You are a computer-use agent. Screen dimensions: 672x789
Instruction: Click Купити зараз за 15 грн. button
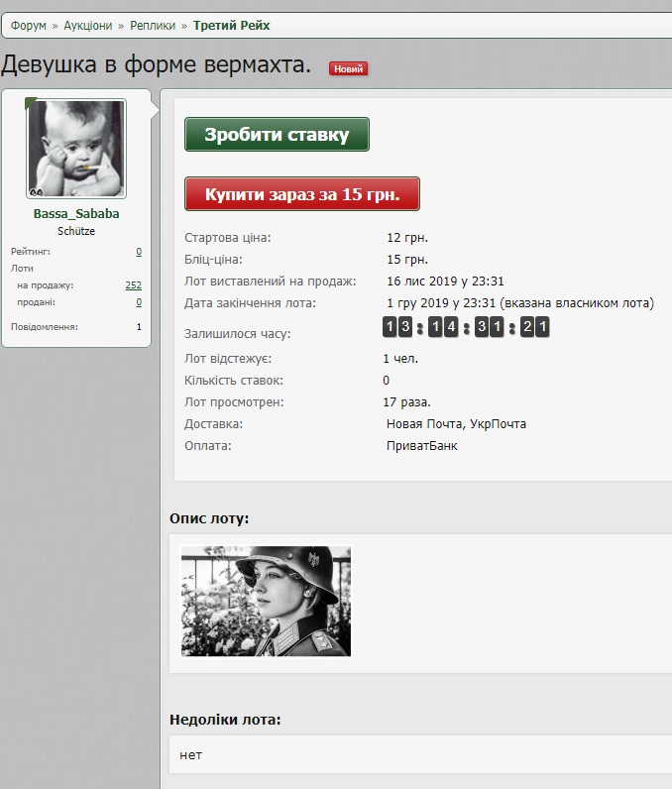pos(301,193)
